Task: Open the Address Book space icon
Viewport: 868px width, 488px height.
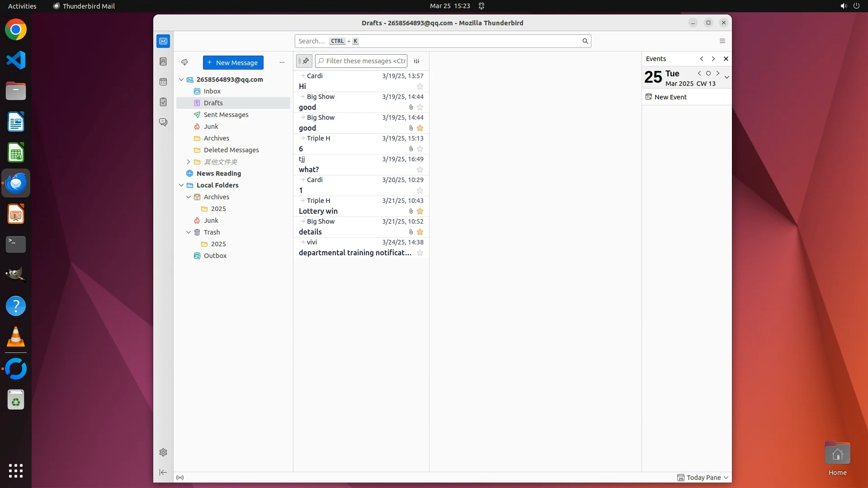Action: click(163, 61)
